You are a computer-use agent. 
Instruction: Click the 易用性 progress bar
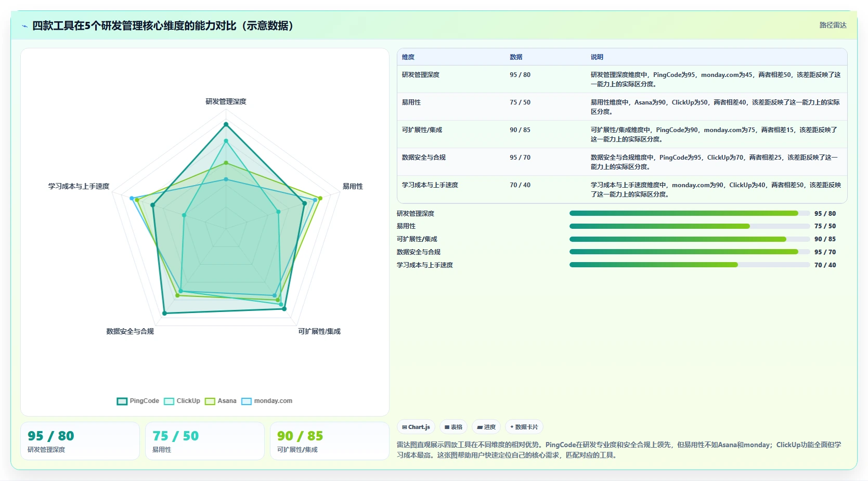(690, 226)
